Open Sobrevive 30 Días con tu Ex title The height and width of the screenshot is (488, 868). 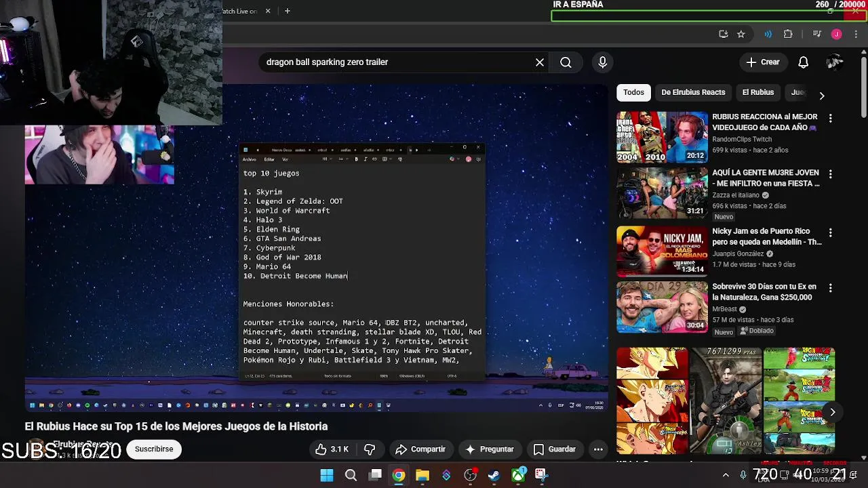tap(764, 292)
